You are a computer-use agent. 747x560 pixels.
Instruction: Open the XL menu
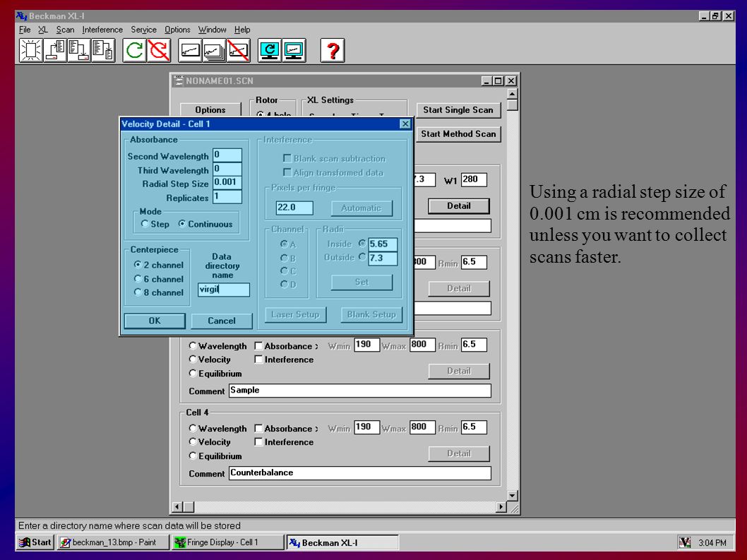click(43, 30)
